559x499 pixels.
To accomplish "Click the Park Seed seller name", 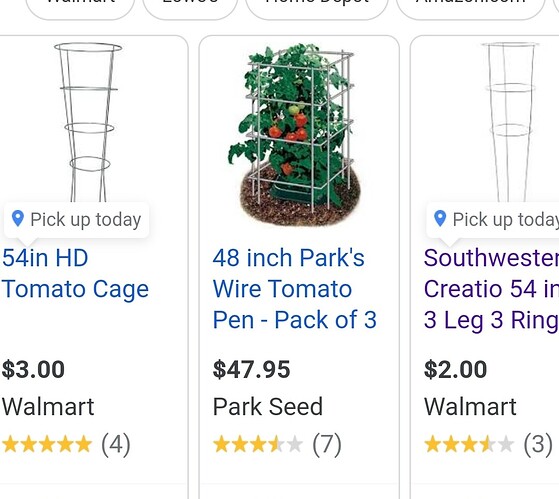I will tap(268, 407).
